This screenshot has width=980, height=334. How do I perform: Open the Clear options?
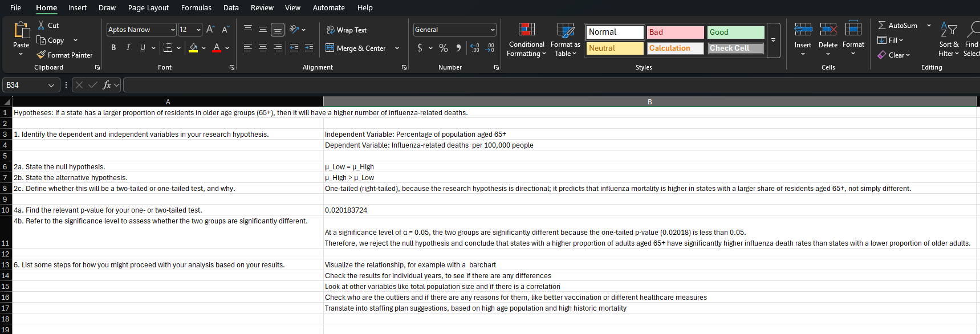coord(894,55)
